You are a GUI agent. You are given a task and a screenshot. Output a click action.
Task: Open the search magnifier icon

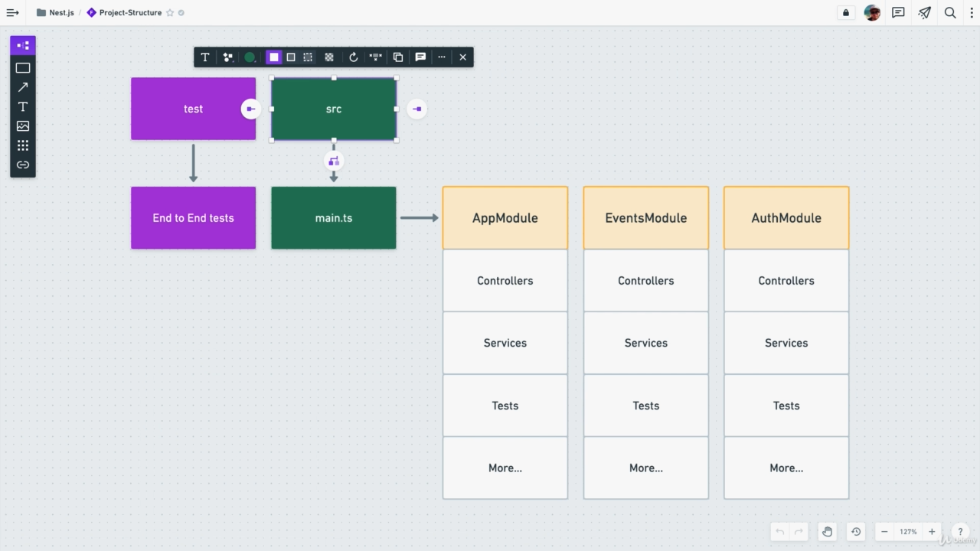pos(950,13)
